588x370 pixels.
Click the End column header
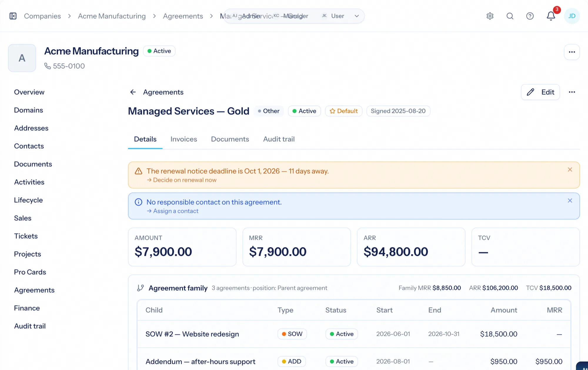[x=435, y=310]
